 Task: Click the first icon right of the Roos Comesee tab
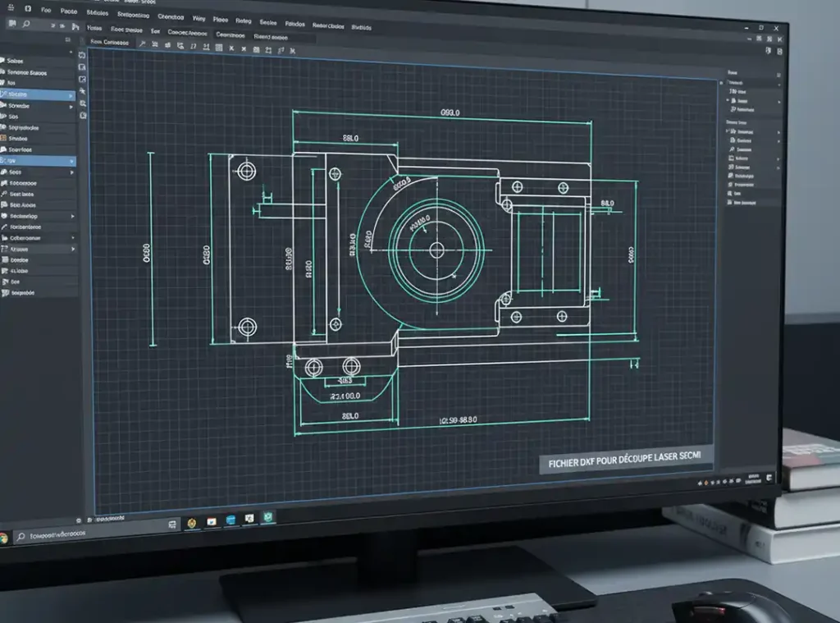tap(142, 44)
